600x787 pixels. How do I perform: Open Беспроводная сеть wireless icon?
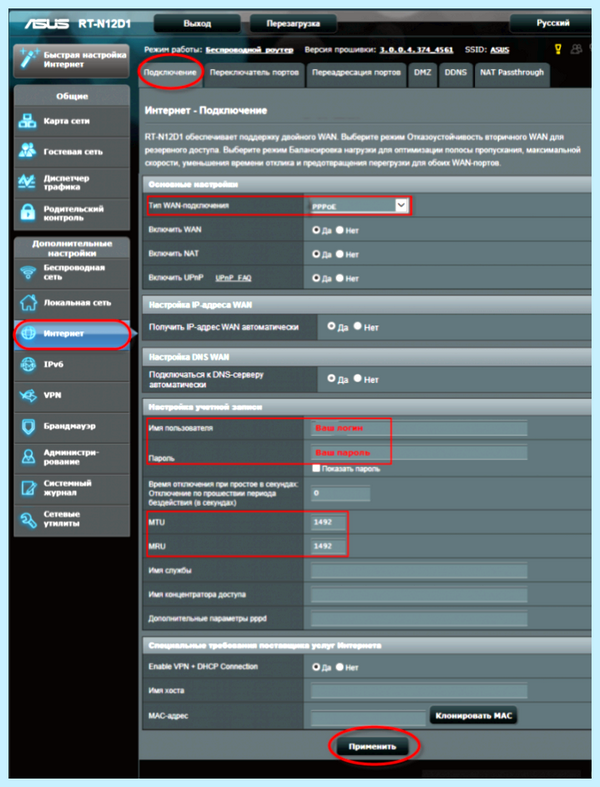click(x=28, y=272)
